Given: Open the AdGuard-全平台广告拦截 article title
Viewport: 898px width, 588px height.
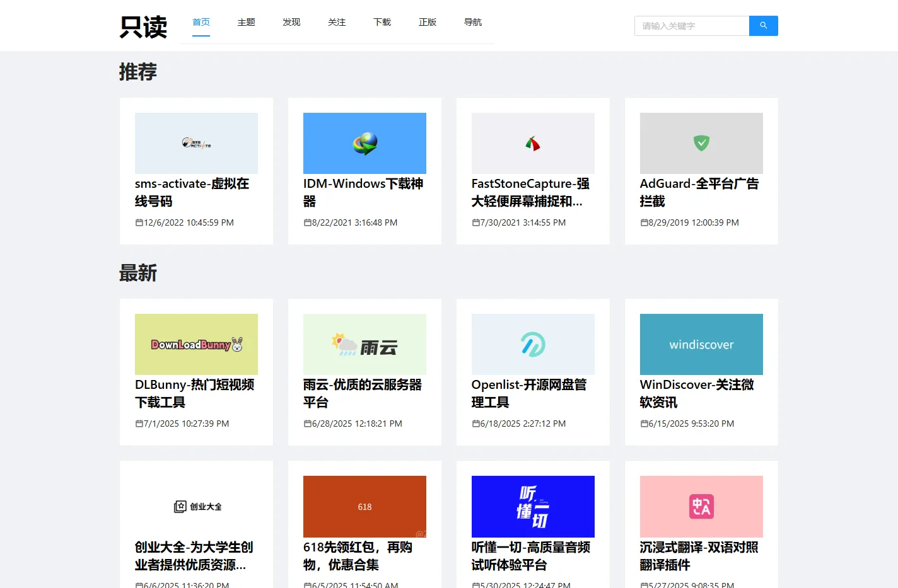Looking at the screenshot, I should tap(699, 192).
